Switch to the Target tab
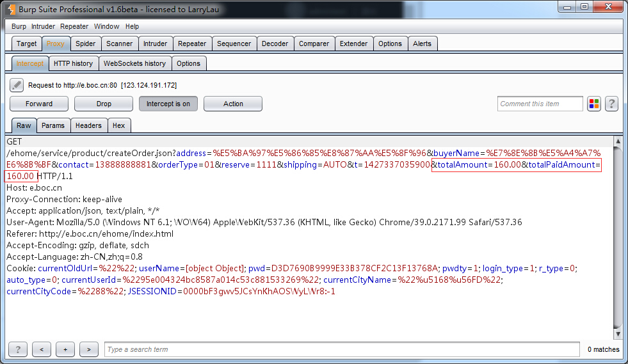The image size is (628, 364). coord(26,44)
